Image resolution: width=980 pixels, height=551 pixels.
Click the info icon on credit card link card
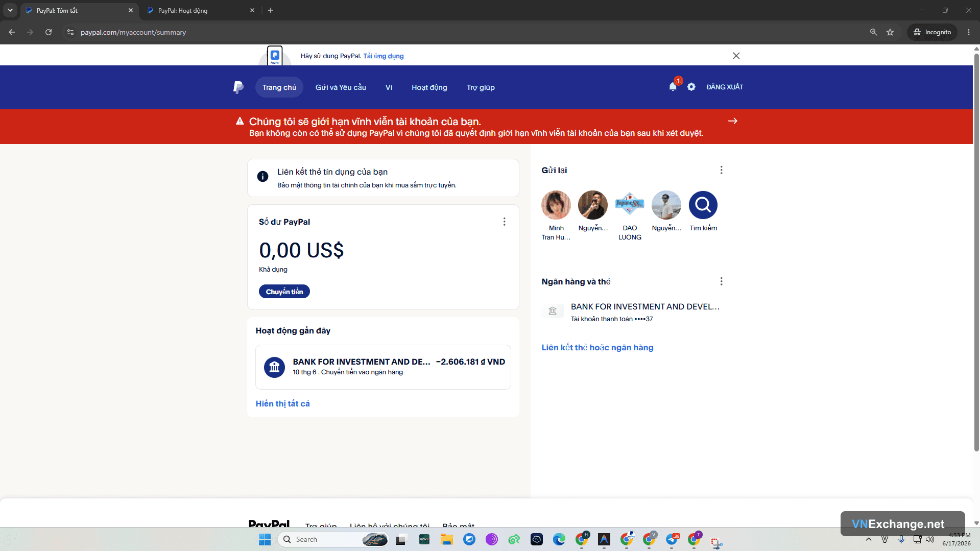pyautogui.click(x=263, y=177)
